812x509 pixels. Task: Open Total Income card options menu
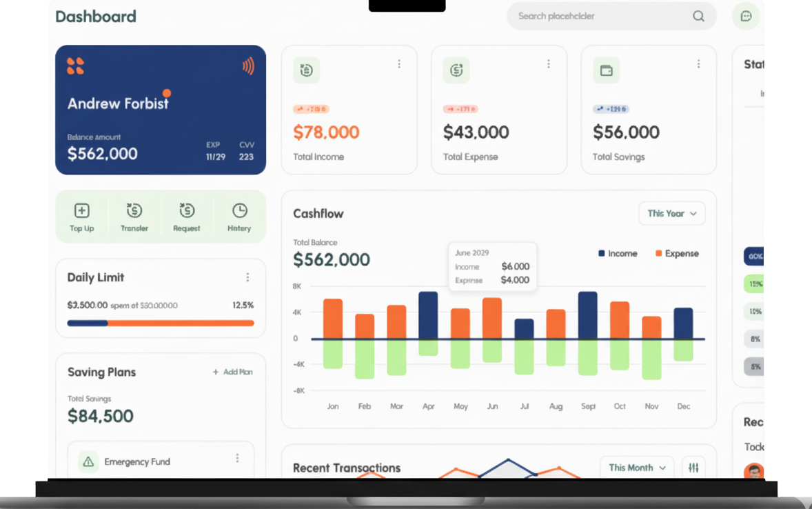click(x=399, y=64)
